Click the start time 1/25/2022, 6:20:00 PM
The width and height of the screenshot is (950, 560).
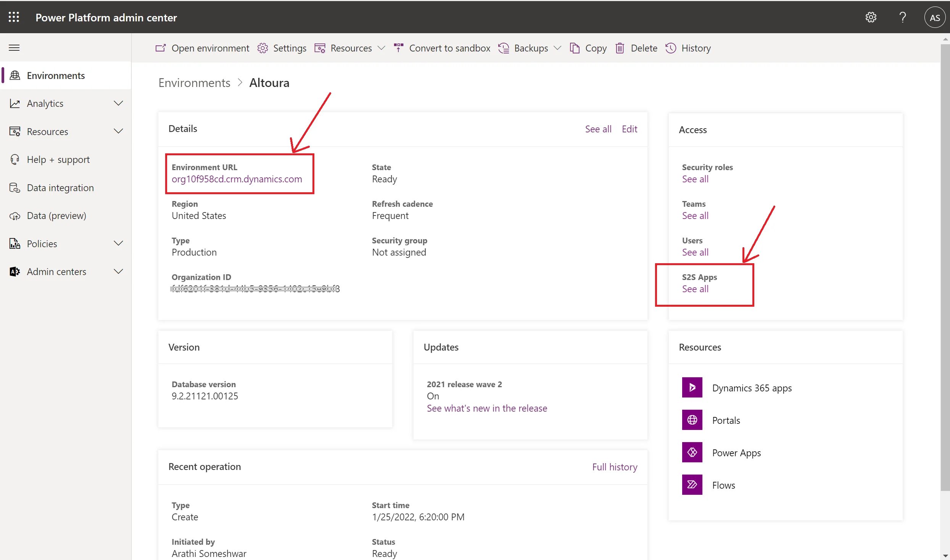click(x=418, y=517)
